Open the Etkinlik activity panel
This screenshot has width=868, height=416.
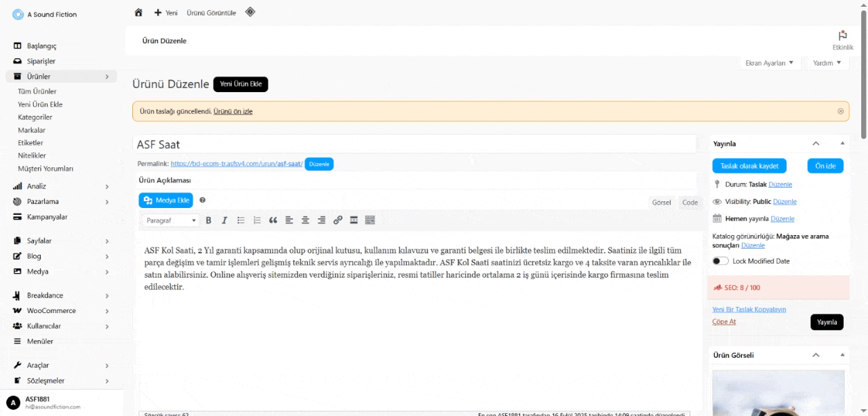click(842, 40)
